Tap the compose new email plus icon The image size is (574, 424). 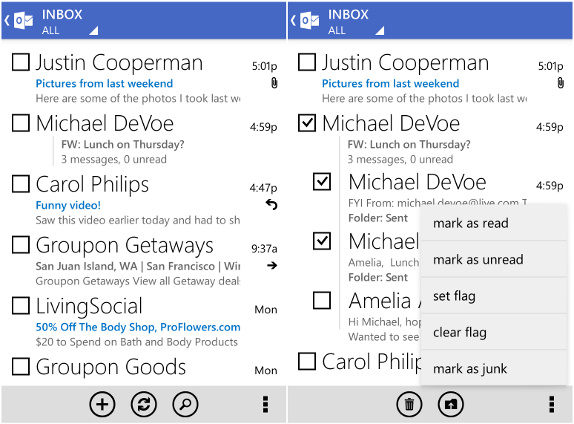click(x=102, y=405)
